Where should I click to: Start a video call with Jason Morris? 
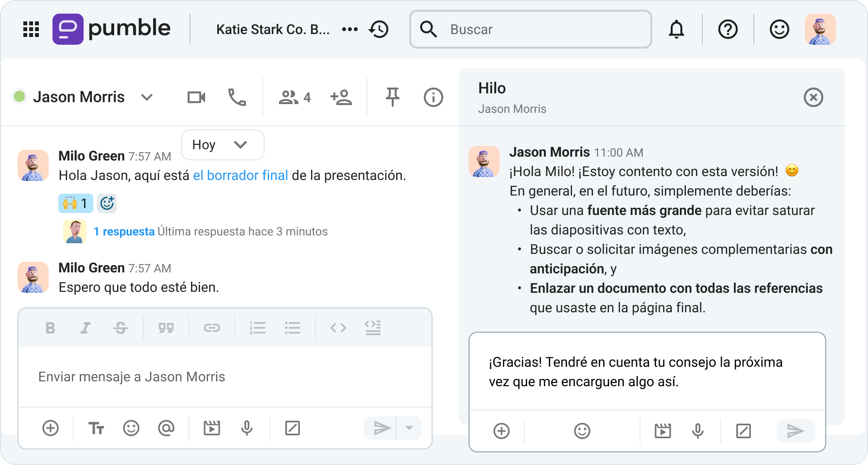pos(196,97)
